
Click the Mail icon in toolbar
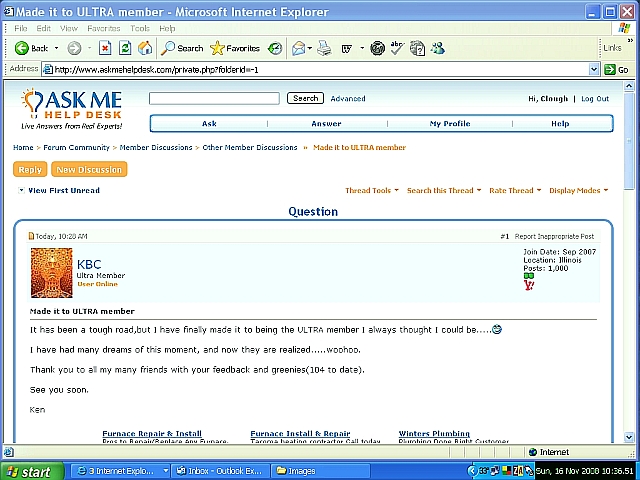pyautogui.click(x=300, y=48)
